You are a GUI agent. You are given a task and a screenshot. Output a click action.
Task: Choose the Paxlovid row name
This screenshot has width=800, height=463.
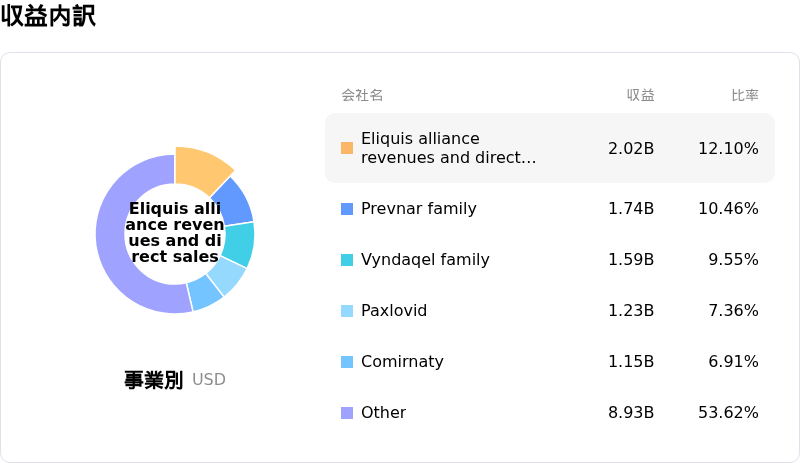pyautogui.click(x=394, y=311)
